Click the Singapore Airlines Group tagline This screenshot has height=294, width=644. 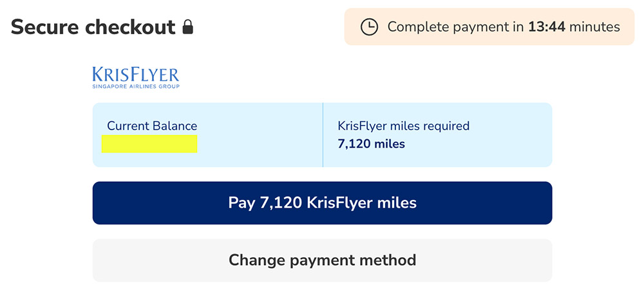[x=136, y=86]
